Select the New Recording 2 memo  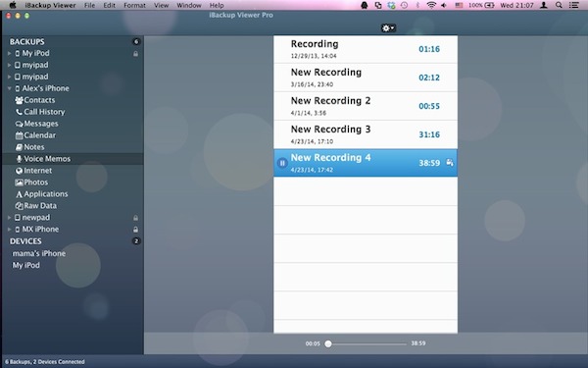(x=366, y=106)
